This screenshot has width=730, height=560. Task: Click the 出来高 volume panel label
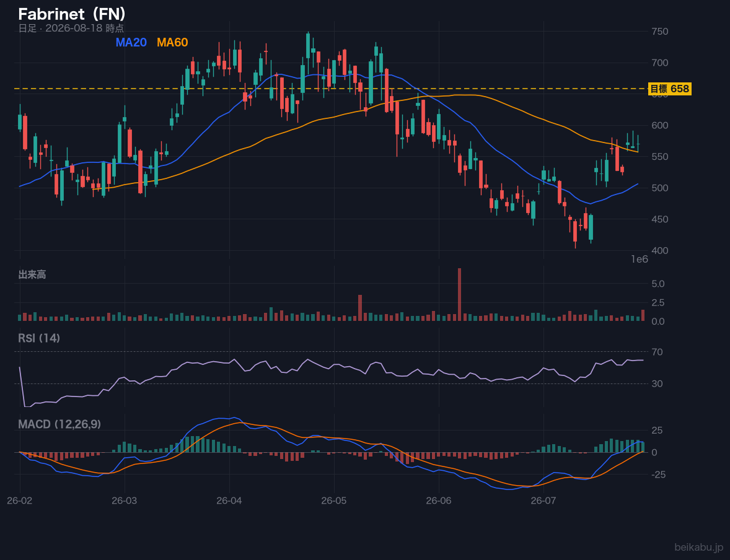(x=32, y=274)
